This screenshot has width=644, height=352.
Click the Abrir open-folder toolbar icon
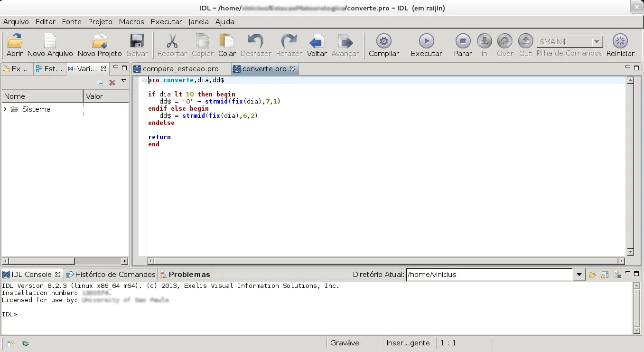(15, 41)
